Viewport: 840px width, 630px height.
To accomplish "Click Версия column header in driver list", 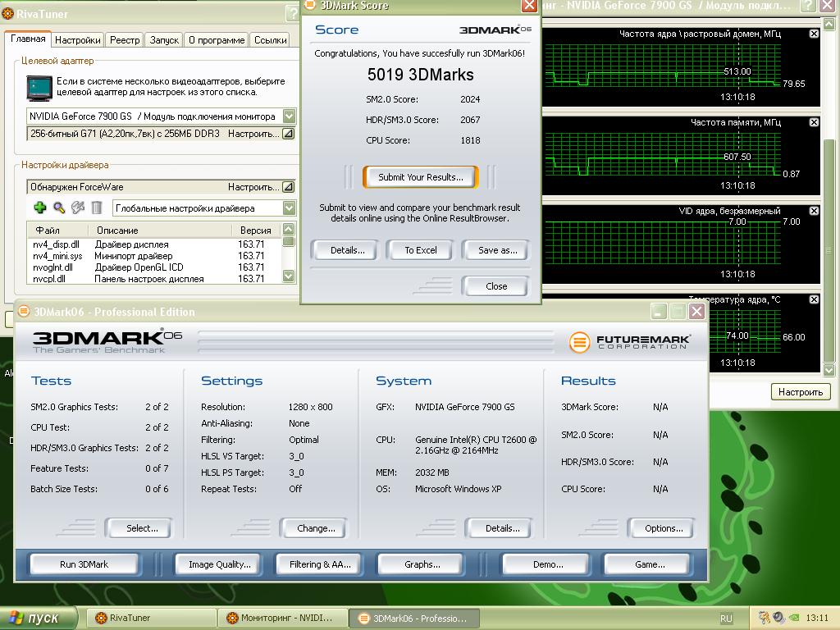I will tap(256, 231).
